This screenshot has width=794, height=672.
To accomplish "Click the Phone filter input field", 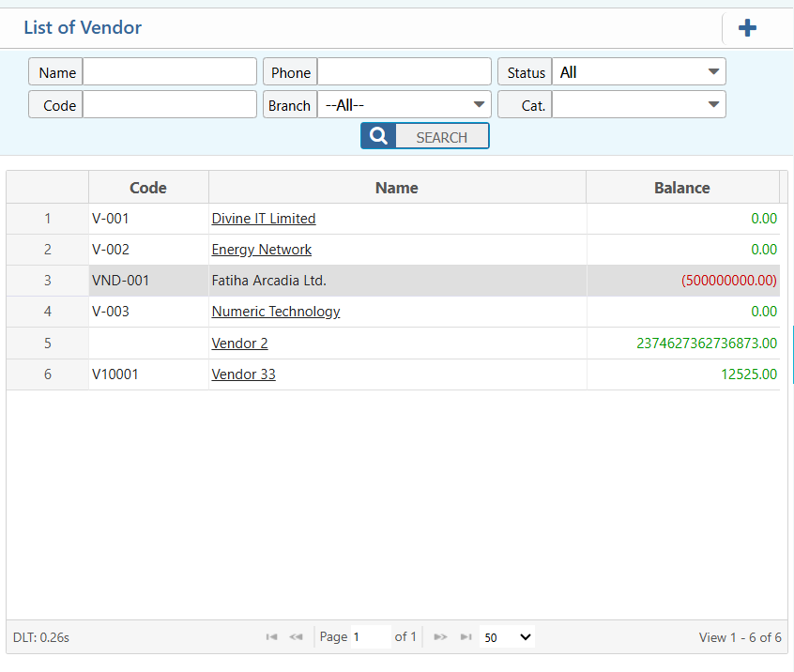I will [404, 71].
